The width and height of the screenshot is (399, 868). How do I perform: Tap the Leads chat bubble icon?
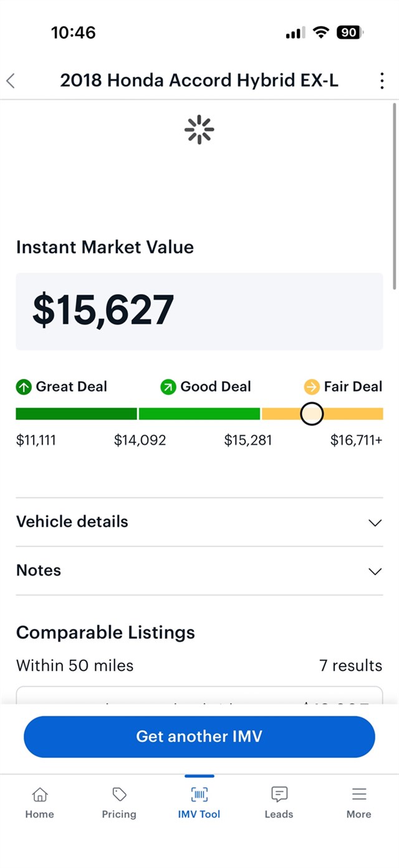[x=279, y=794]
